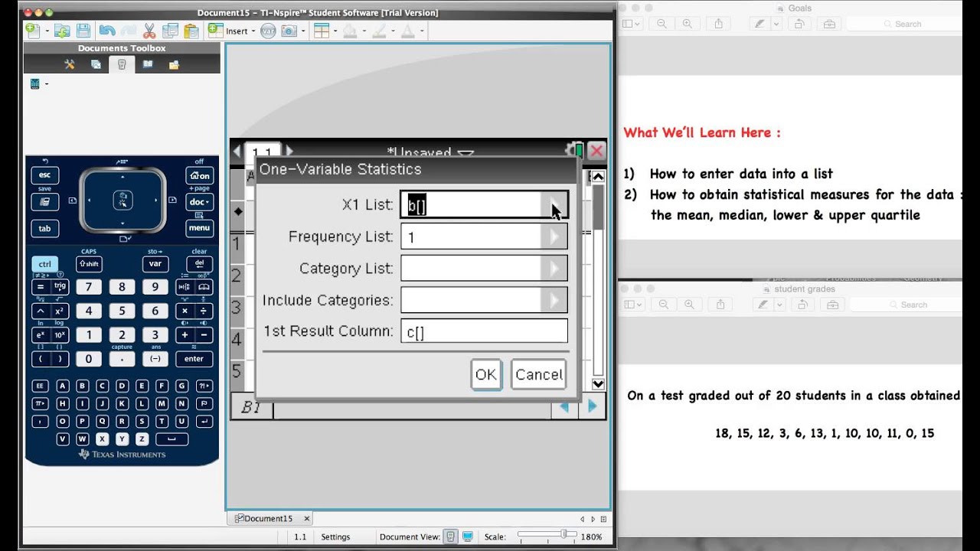Click the keypad esc key

click(45, 175)
